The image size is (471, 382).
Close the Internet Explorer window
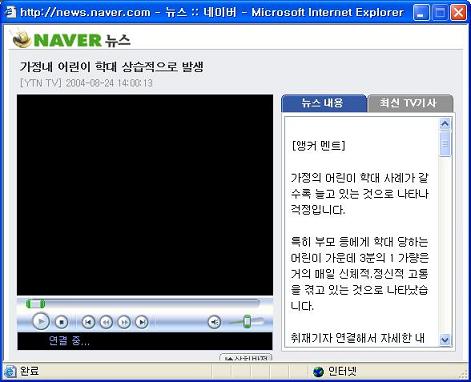[458, 13]
